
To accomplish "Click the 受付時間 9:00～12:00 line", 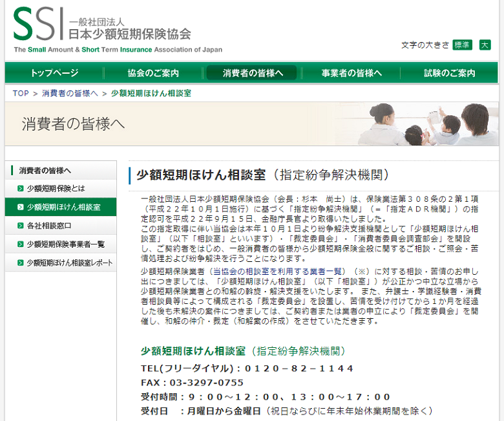I will tap(266, 397).
